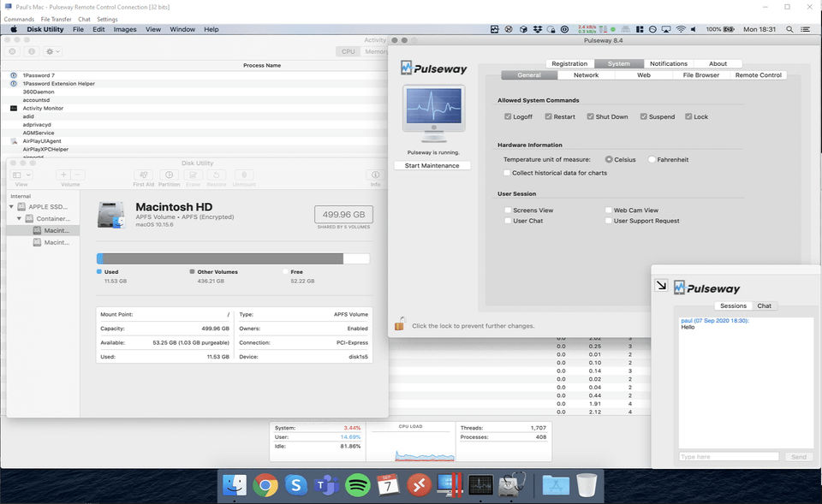Viewport: 822px width, 504px height.
Task: Click the Apple menu icon
Action: click(x=14, y=29)
